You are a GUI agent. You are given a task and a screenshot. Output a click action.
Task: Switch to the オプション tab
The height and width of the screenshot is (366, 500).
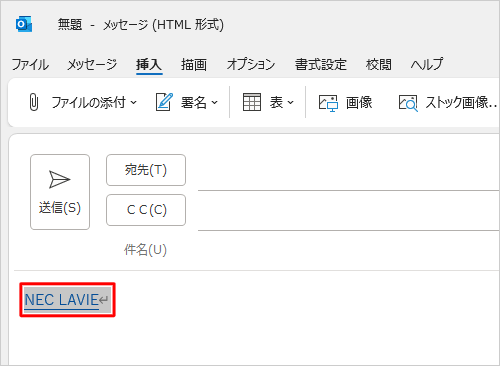[251, 64]
